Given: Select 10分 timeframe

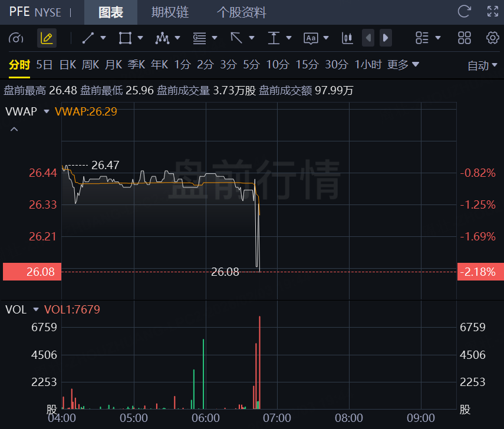Looking at the screenshot, I should point(278,65).
